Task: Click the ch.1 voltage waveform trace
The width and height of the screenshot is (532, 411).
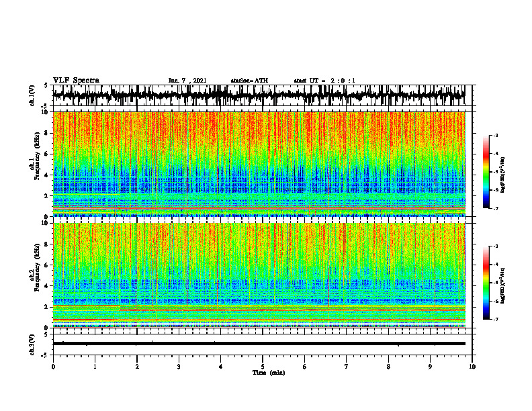Action: [259, 95]
